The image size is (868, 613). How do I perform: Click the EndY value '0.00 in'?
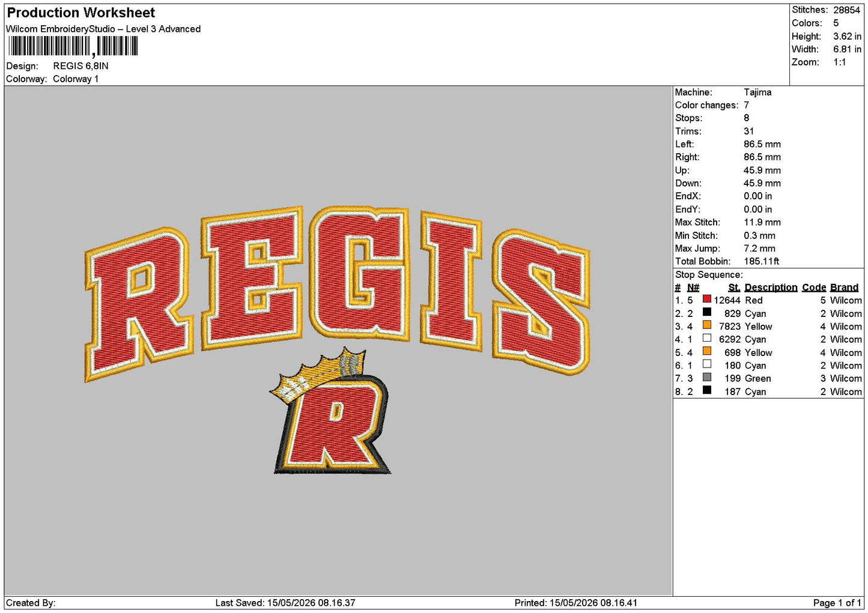click(x=758, y=210)
